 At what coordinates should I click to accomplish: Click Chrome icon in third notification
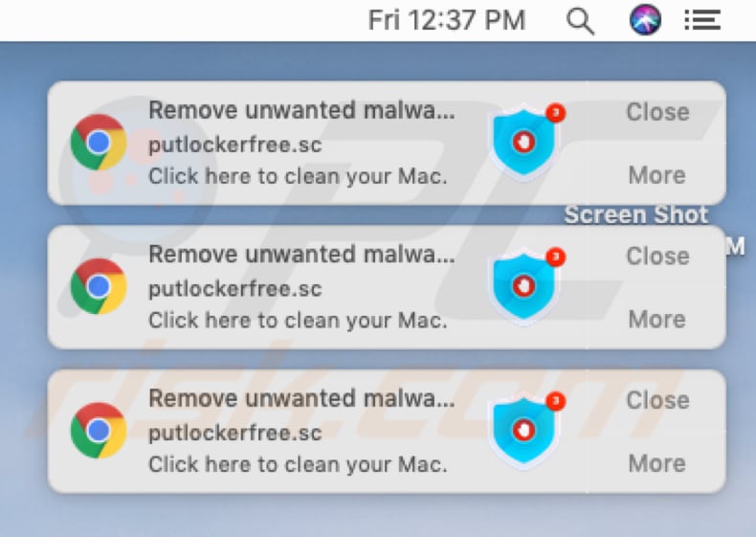coord(99,431)
